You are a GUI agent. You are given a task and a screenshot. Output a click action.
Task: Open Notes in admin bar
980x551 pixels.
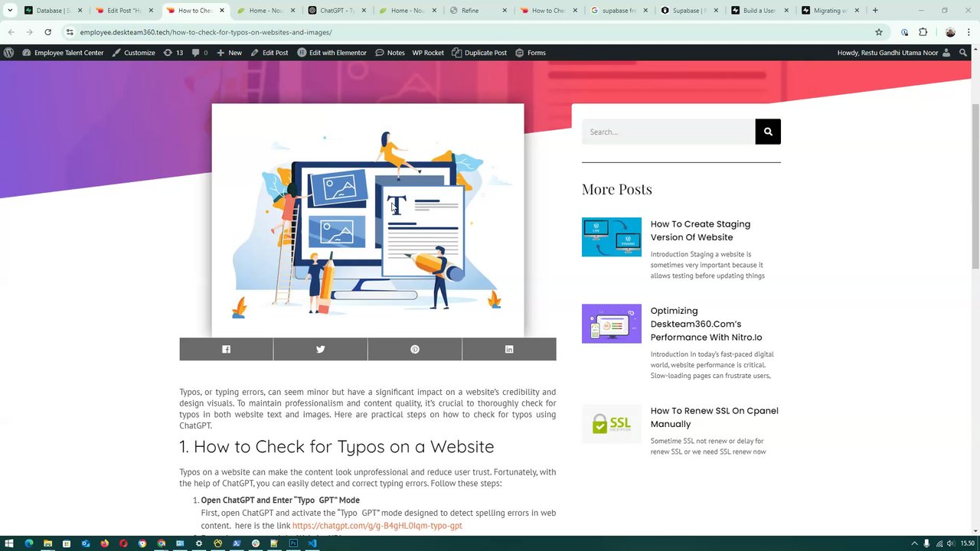tap(390, 53)
